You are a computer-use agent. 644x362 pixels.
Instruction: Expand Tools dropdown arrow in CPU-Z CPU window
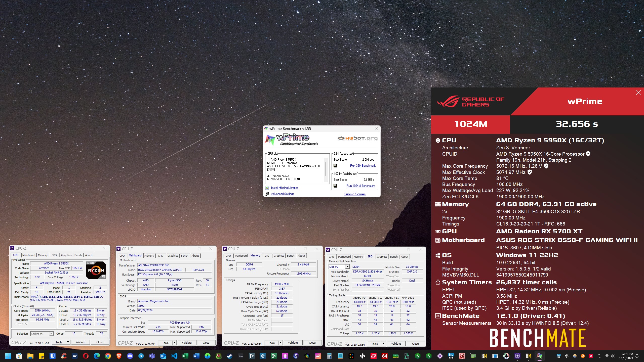pyautogui.click(x=68, y=342)
